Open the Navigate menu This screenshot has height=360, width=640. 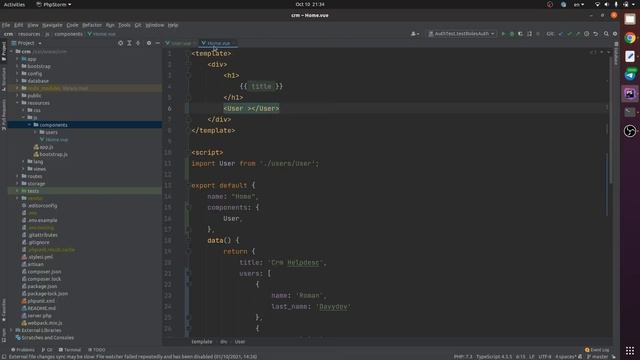tap(52, 25)
